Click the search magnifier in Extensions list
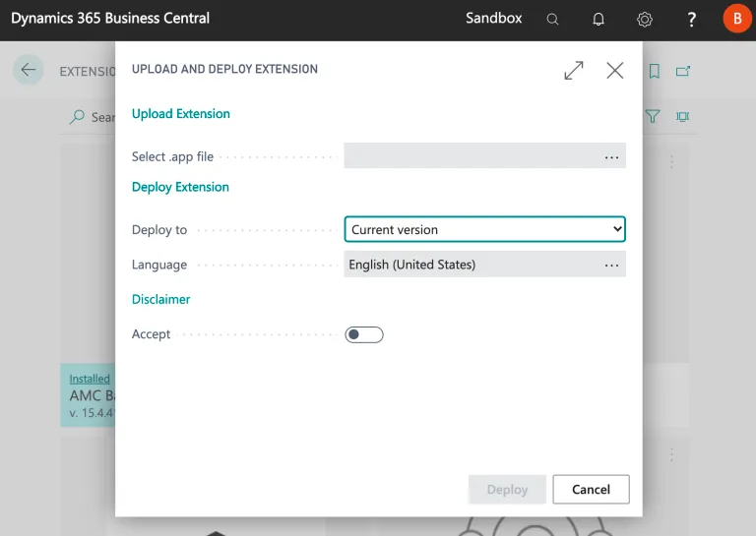This screenshot has height=536, width=756. tap(77, 116)
